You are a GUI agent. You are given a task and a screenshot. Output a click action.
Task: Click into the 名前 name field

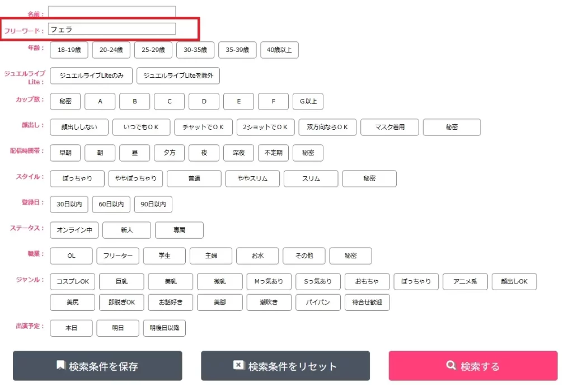pos(112,12)
